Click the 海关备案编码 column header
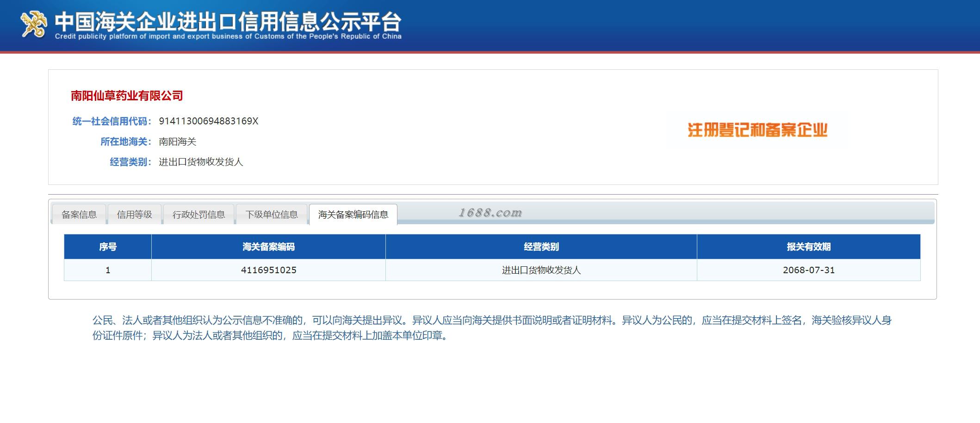Screen dimensions: 980x423 (x=268, y=246)
